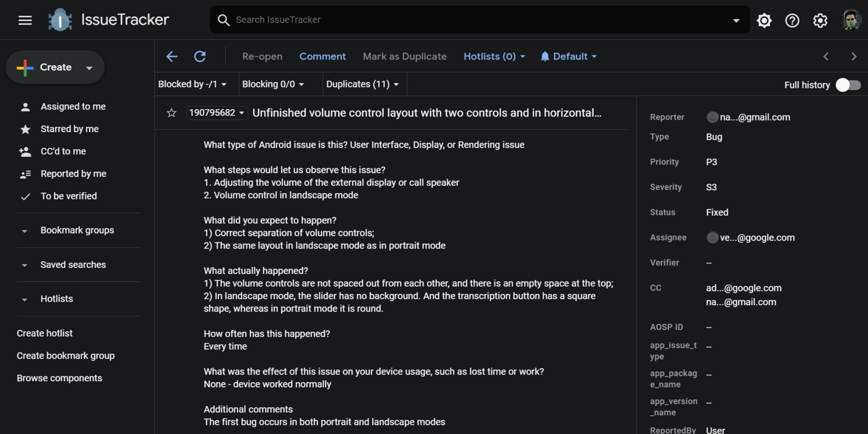Screen dimensions: 868x434
Task: Open Assigned to me list
Action: click(x=73, y=107)
